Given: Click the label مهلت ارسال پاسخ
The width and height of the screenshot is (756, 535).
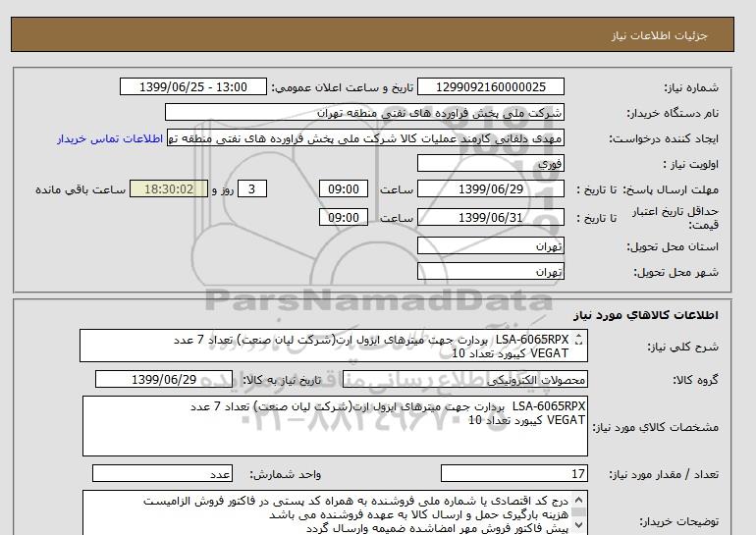Looking at the screenshot, I should [669, 189].
